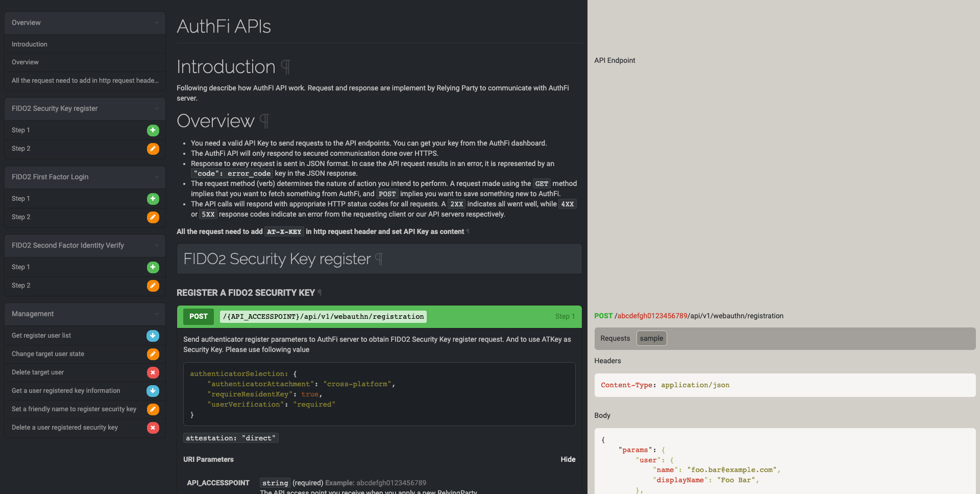This screenshot has width=980, height=494.
Task: Open the 'All the request need to add' sidebar link
Action: coord(85,81)
